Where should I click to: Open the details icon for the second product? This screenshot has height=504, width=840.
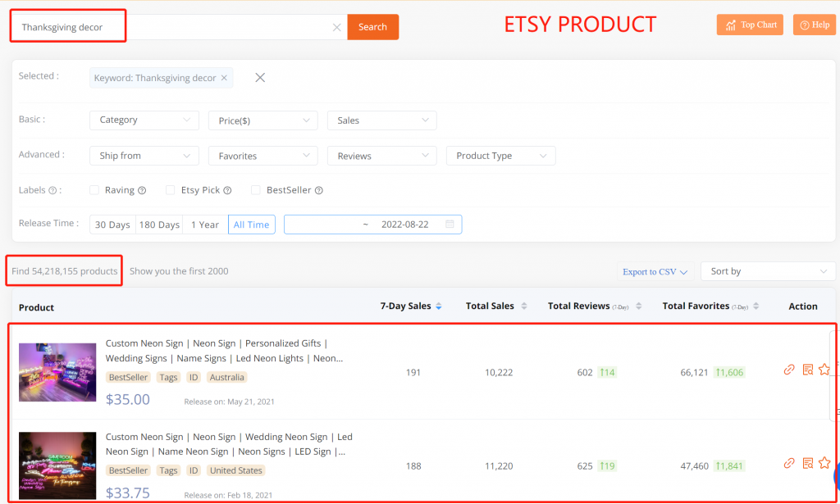(x=807, y=463)
